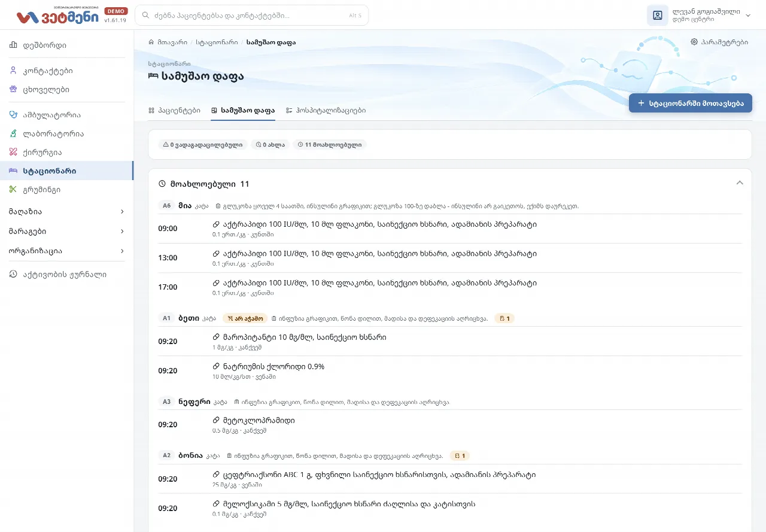Open სტაციონარი in the sidebar

coord(66,171)
